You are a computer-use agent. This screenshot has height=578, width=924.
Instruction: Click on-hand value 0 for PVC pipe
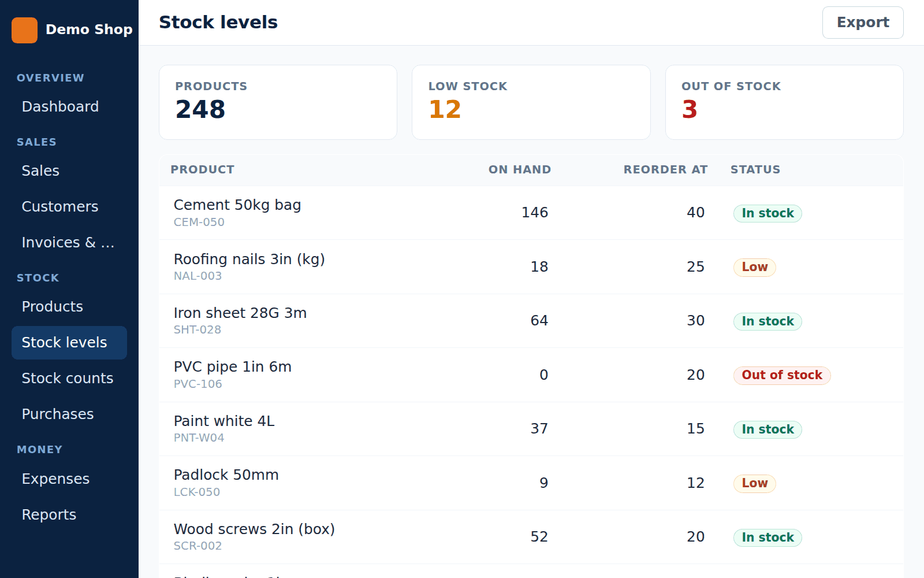pos(544,375)
